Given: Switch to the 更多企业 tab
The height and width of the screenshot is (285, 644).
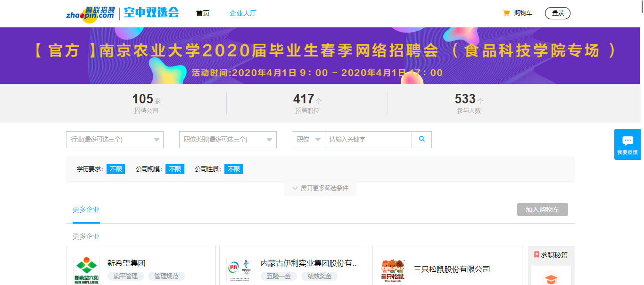Looking at the screenshot, I should pos(86,210).
